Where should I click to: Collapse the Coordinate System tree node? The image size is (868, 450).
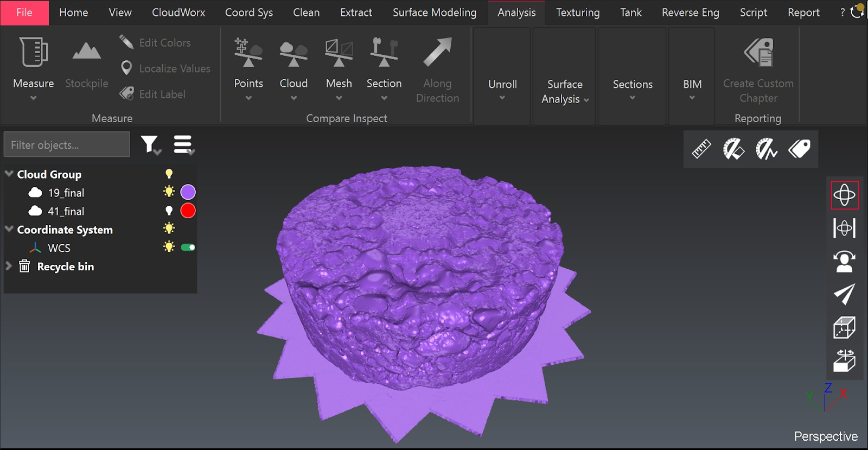(9, 229)
